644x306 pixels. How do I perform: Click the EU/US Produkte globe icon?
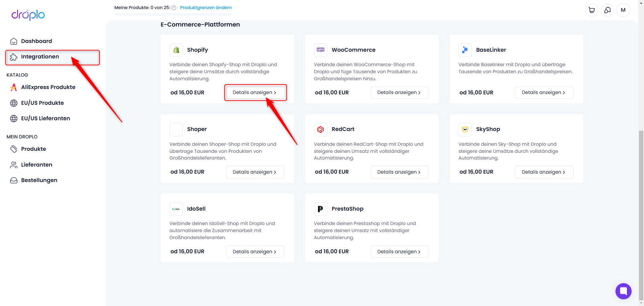coord(14,103)
